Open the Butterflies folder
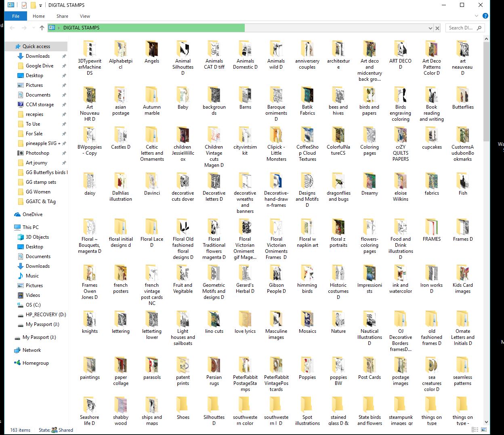 (462, 97)
